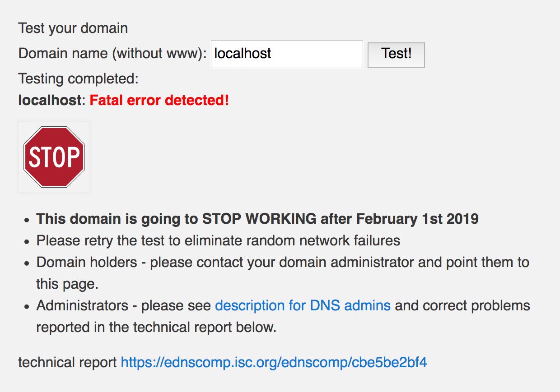The height and width of the screenshot is (392, 560).
Task: Click the 'STOP WORKING' bold warning bullet
Action: click(x=257, y=219)
